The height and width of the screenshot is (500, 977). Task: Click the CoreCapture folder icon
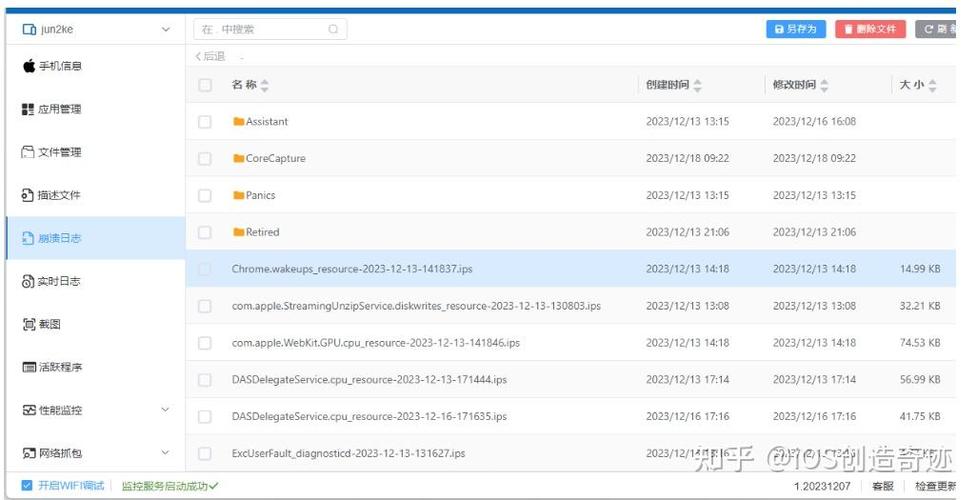[238, 158]
